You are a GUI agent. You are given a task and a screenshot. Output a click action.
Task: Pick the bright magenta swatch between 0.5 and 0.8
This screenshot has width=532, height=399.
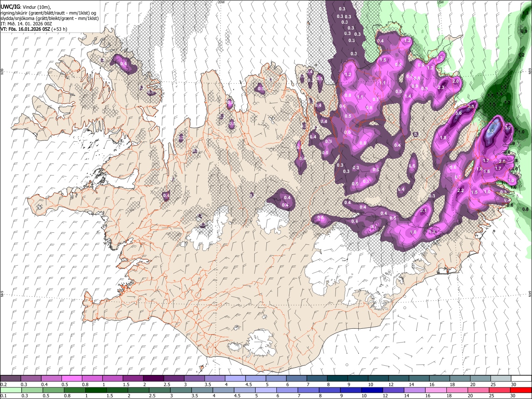point(71,379)
